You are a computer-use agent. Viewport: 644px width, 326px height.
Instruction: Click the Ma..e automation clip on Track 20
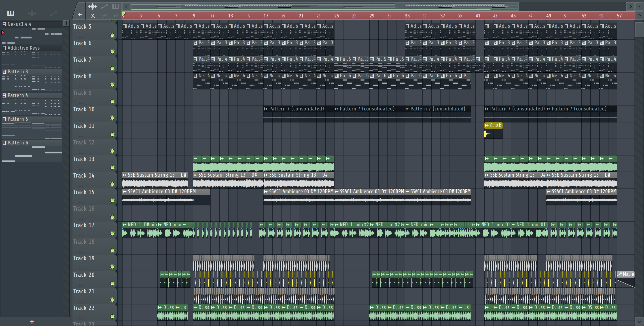tap(625, 279)
